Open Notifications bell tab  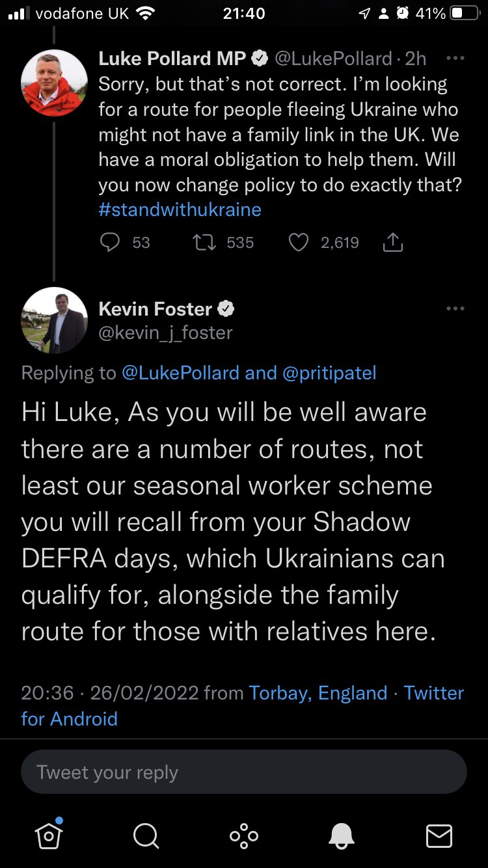coord(342,835)
